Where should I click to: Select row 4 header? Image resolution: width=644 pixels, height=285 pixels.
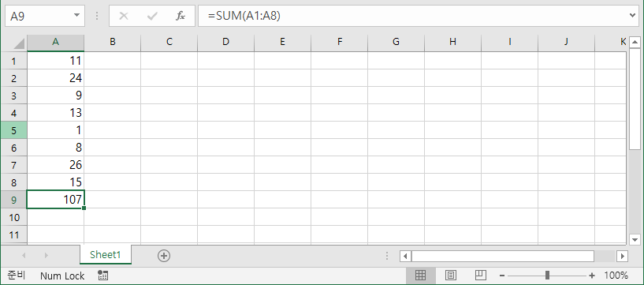[x=14, y=113]
